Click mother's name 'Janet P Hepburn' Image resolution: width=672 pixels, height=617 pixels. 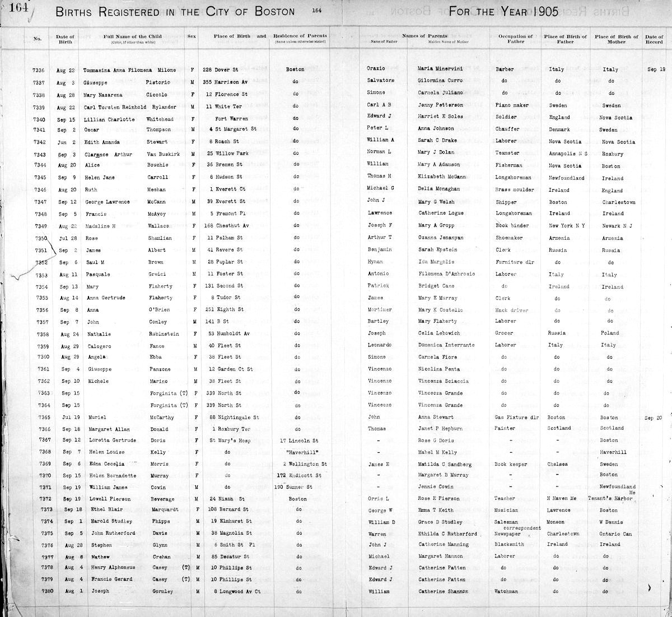pos(442,428)
